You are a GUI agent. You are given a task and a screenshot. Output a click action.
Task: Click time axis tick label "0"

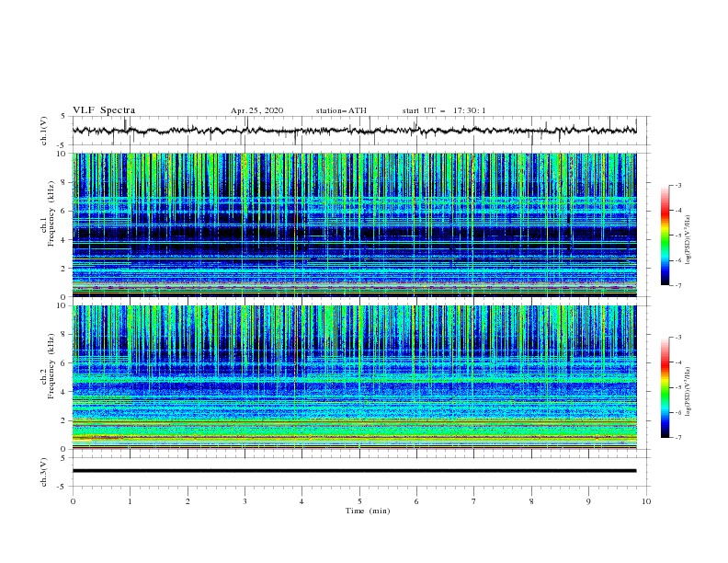[73, 501]
